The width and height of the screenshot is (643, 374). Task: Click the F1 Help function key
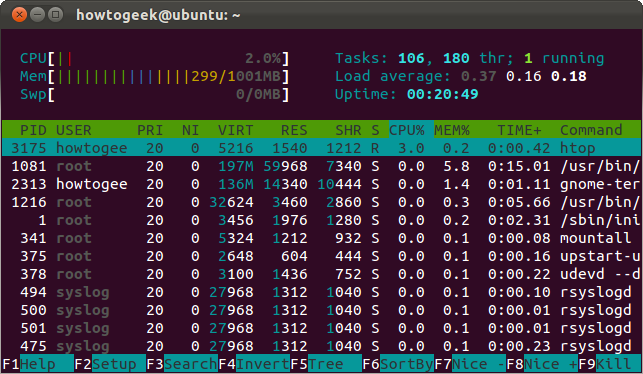[x=38, y=364]
